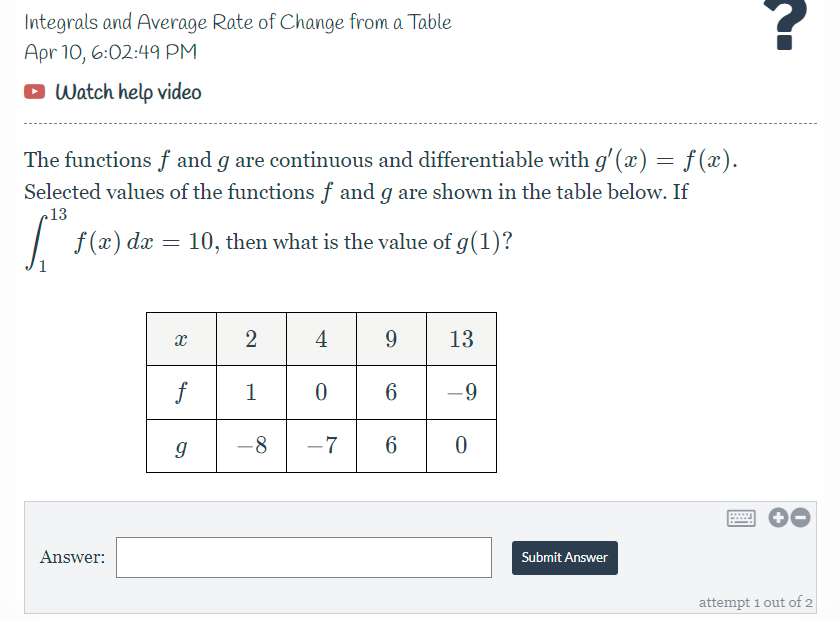Click the cell with 0 in the g row
840x620 pixels.
point(461,445)
